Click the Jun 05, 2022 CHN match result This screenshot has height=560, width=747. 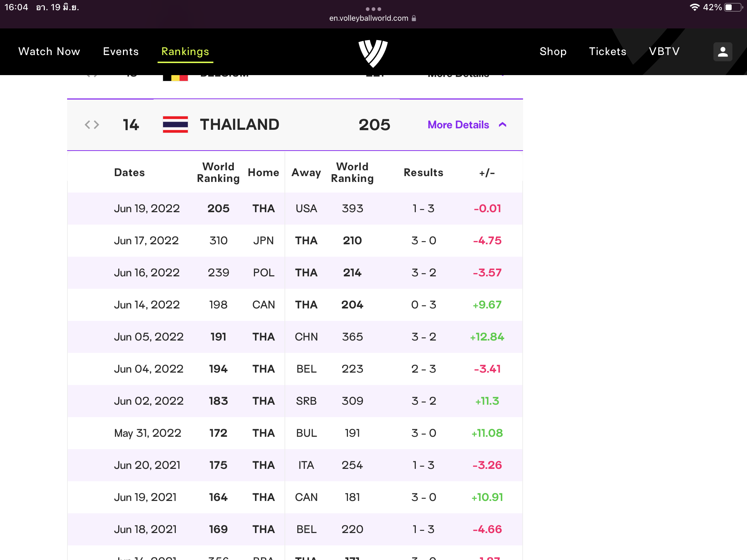[x=423, y=337]
